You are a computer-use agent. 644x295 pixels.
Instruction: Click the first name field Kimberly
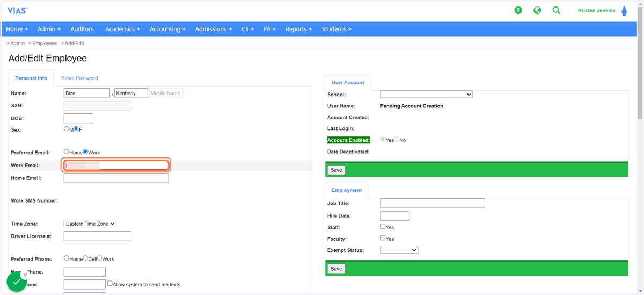[x=131, y=93]
